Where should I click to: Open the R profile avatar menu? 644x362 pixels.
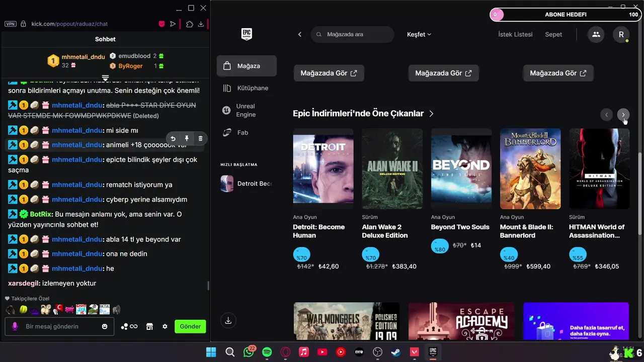point(621,34)
